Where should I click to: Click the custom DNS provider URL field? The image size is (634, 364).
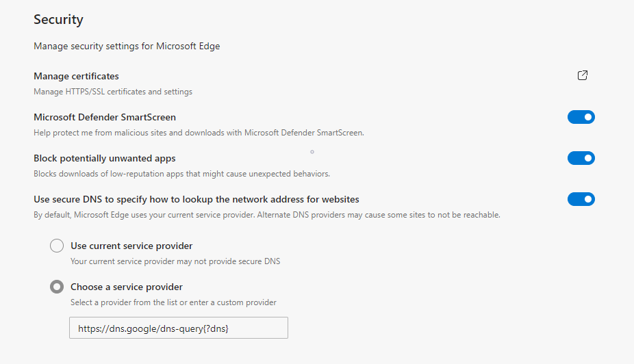[x=178, y=328]
